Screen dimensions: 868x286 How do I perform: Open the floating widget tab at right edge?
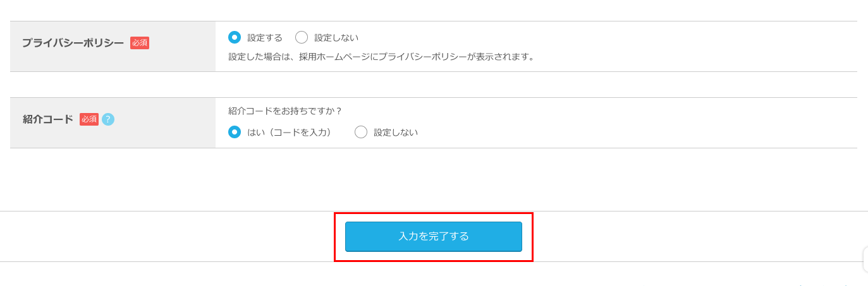tap(865, 259)
